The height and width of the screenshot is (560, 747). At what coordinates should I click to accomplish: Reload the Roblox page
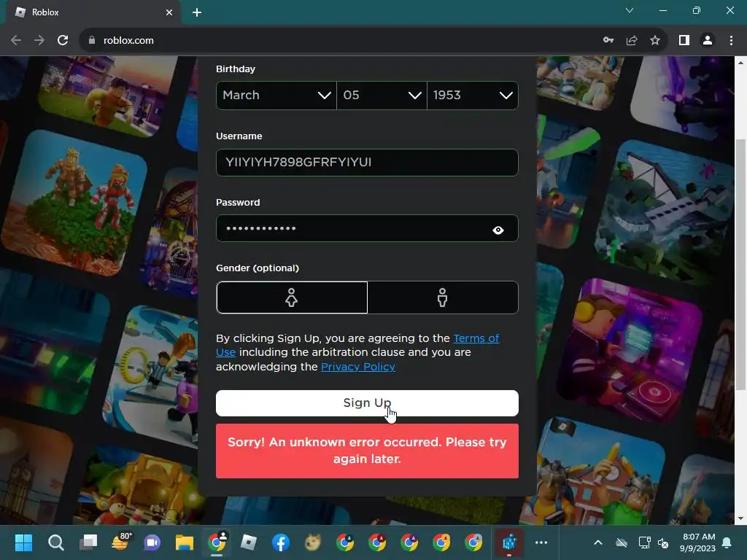63,41
